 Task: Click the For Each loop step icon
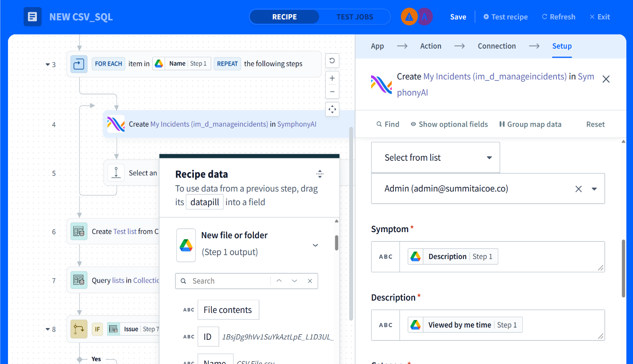79,64
